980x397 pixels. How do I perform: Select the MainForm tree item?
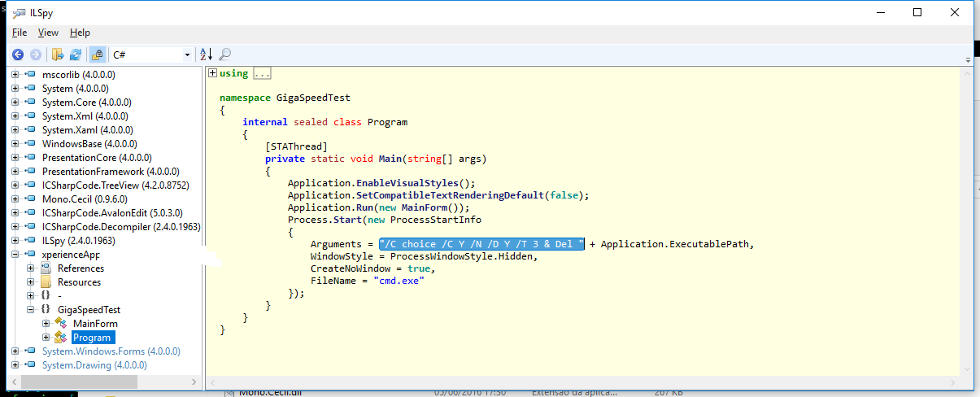pyautogui.click(x=95, y=324)
